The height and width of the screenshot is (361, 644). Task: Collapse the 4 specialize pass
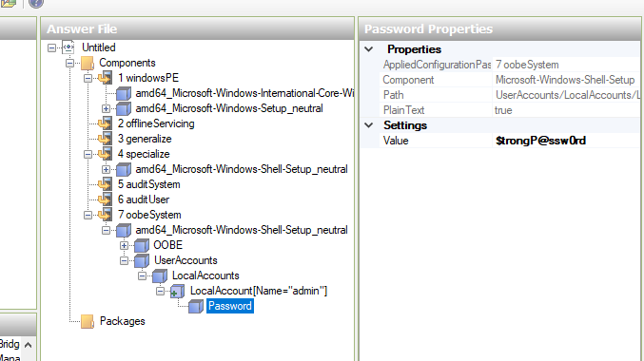pyautogui.click(x=88, y=154)
